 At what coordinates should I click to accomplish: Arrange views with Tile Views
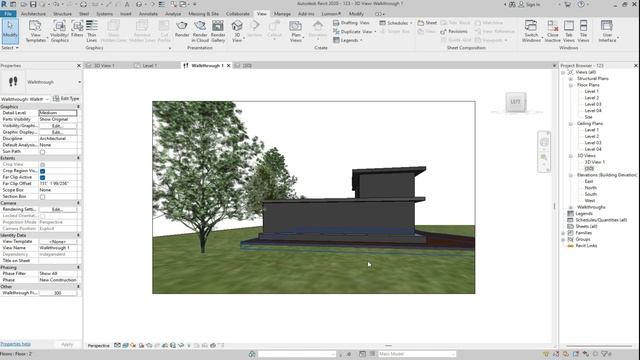[583, 31]
